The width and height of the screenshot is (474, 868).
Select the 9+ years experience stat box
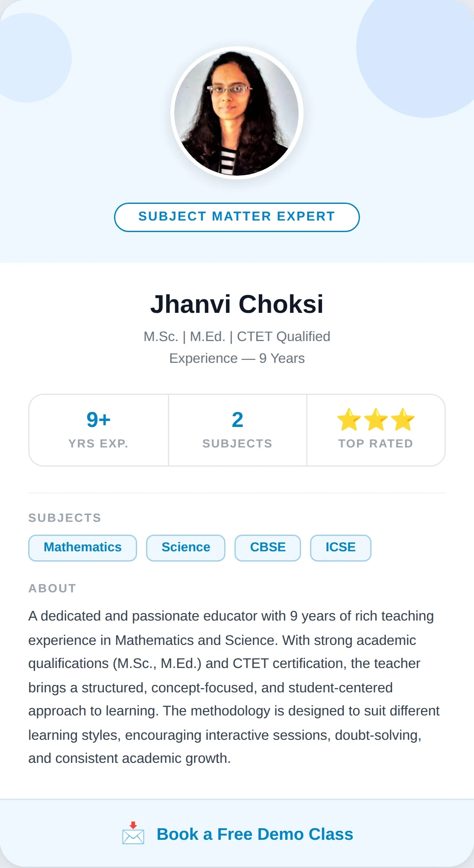coord(98,429)
